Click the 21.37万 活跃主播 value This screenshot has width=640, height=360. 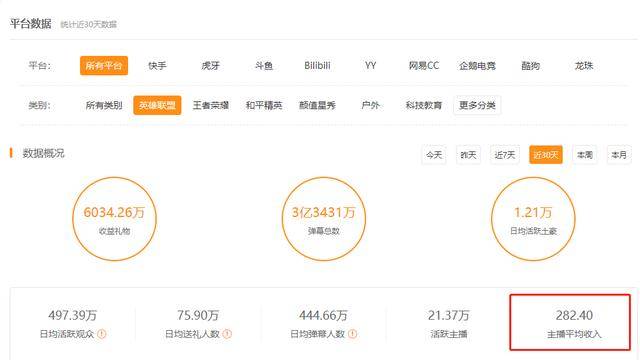[449, 315]
